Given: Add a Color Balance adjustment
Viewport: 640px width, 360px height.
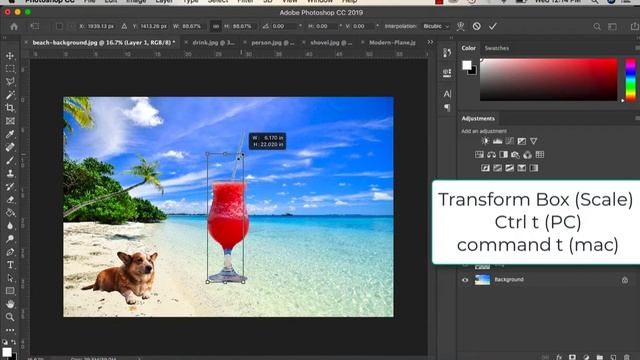Looking at the screenshot, I should click(x=491, y=155).
